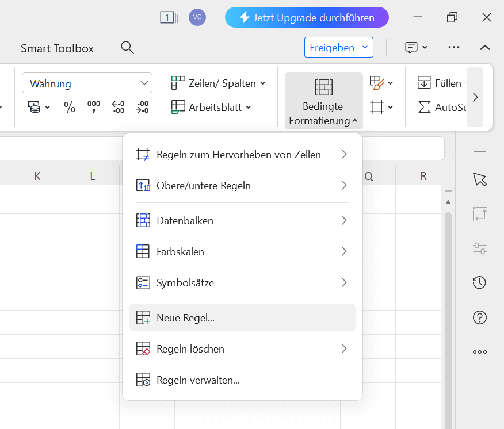This screenshot has height=429, width=504.
Task: Expand the Zeilen/ Spalten dropdown
Action: [219, 83]
